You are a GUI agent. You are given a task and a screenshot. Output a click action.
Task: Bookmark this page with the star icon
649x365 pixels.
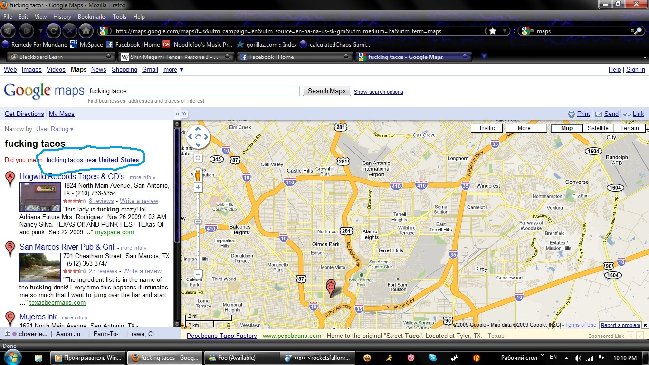pyautogui.click(x=493, y=31)
